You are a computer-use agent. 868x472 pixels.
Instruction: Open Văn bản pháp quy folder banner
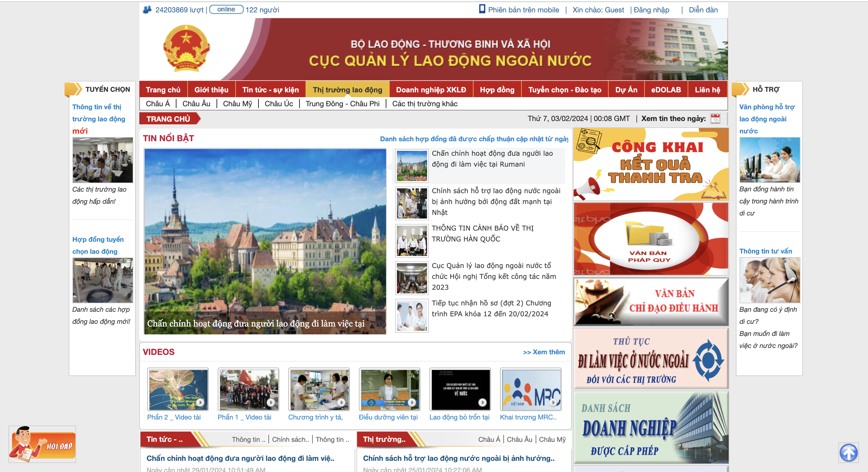tap(651, 239)
